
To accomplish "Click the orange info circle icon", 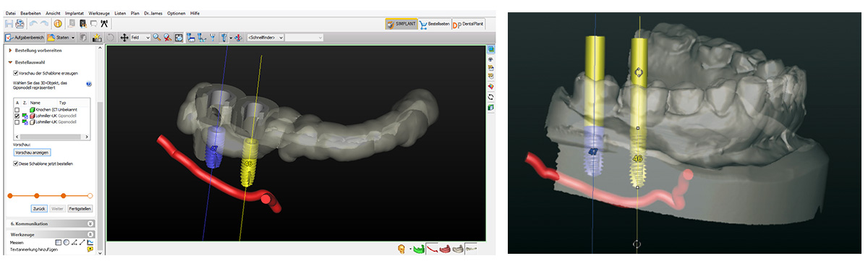I will 57,23.
